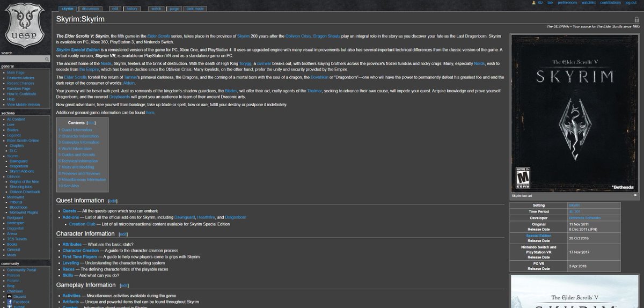
Task: Click the Discord icon in community list
Action: click(x=10, y=296)
